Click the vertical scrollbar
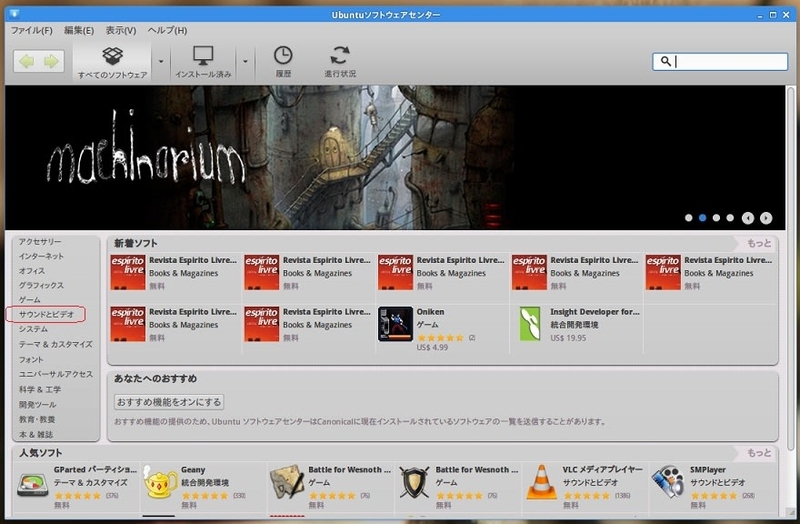Image resolution: width=800 pixels, height=524 pixels. click(790, 269)
